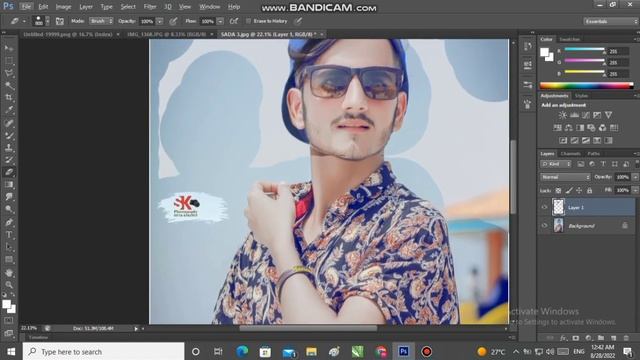Hide Layer 1 visibility eye
This screenshot has height=360, width=640.
tap(544, 207)
